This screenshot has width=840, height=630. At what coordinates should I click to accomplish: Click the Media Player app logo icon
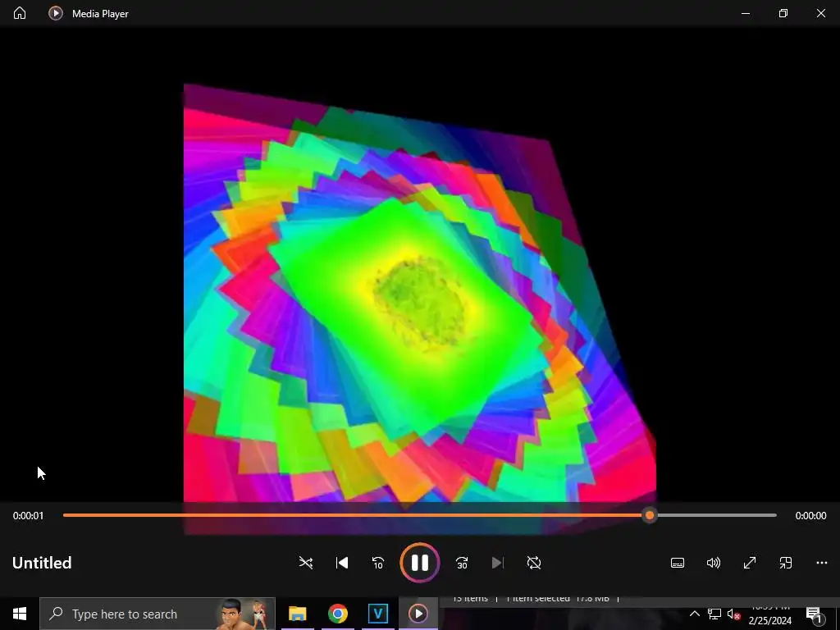56,13
